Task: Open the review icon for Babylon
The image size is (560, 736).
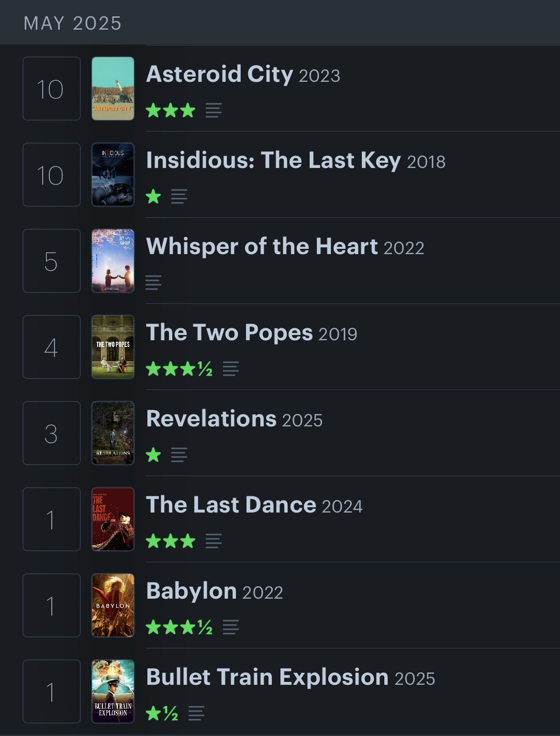Action: pos(231,627)
